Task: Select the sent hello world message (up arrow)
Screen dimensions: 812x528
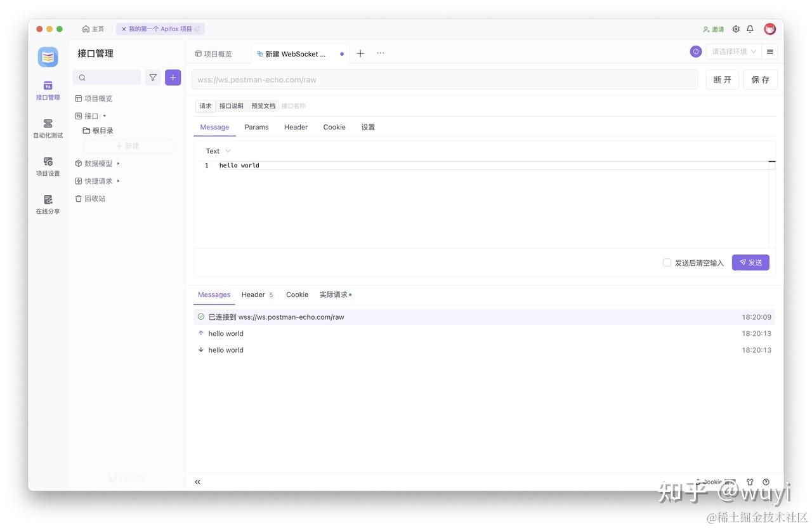Action: click(484, 333)
